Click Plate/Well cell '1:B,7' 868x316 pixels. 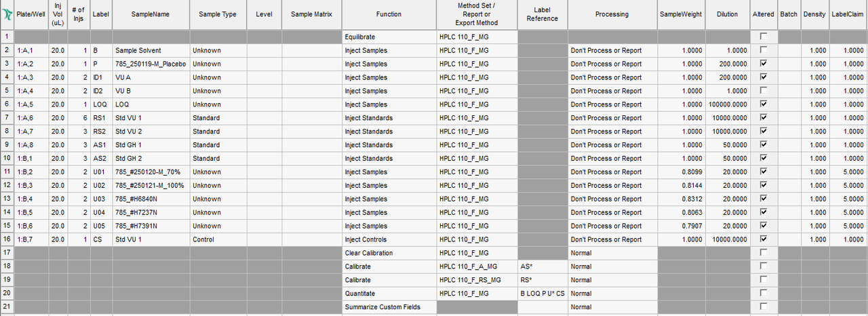point(32,239)
